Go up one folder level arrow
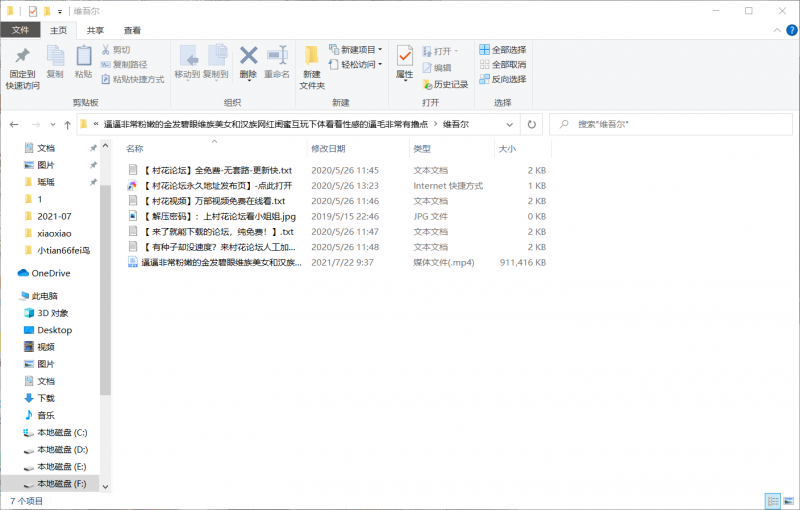Screen dimensions: 800x510 [x=62, y=124]
